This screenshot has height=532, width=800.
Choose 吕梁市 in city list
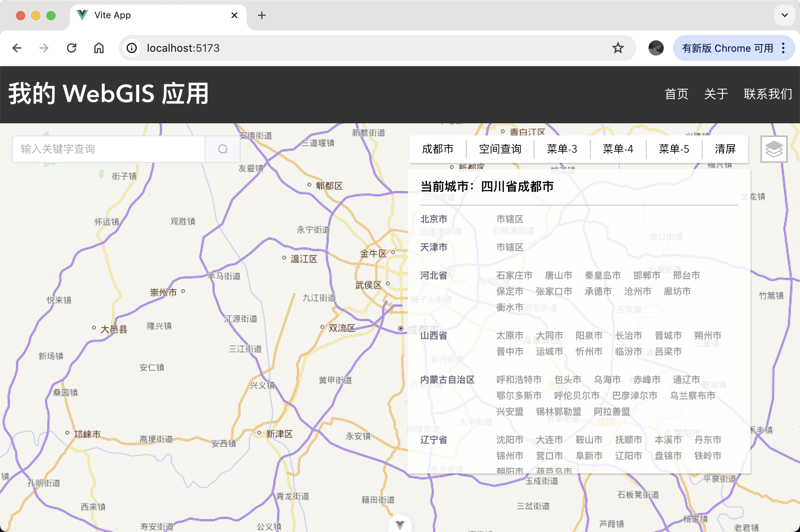tap(668, 352)
